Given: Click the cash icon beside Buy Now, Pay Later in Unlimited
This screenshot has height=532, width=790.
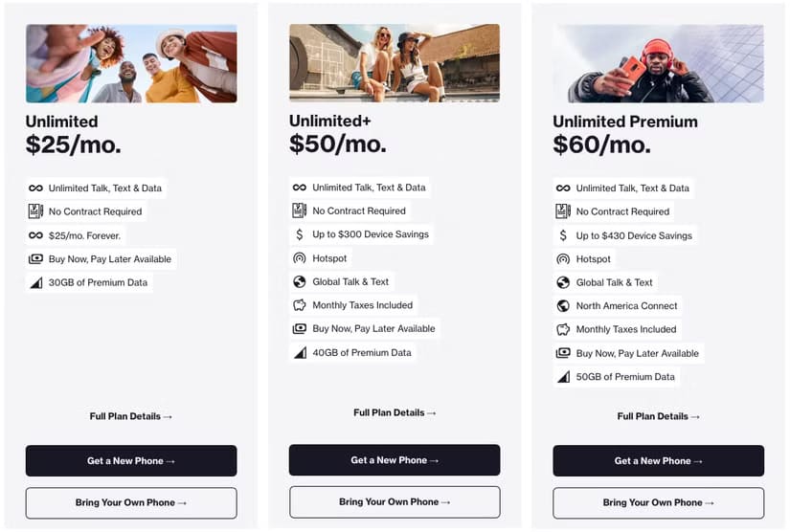Looking at the screenshot, I should (35, 259).
